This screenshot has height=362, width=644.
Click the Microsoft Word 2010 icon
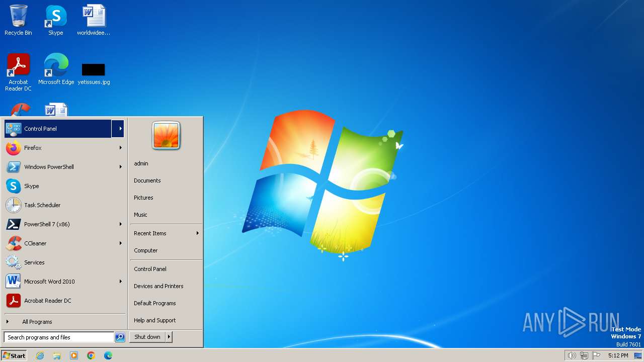pos(14,282)
